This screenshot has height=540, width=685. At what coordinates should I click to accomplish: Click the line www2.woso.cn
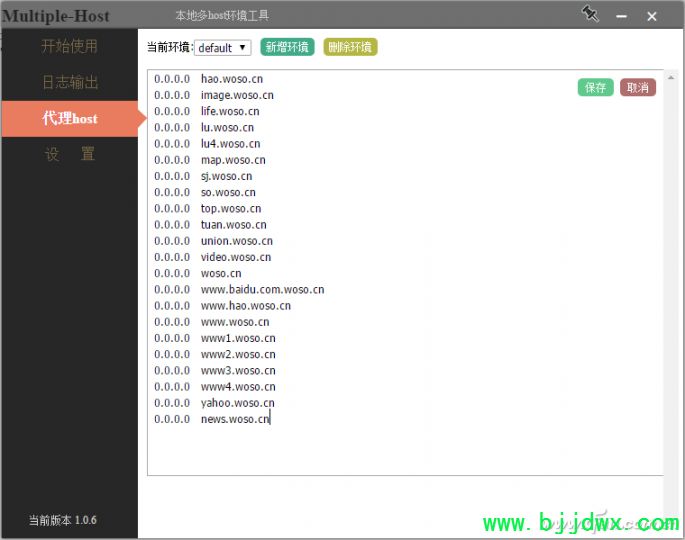click(x=214, y=354)
